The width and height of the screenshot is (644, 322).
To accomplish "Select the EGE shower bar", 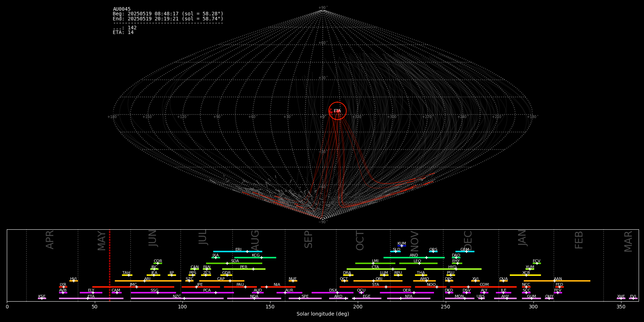I will [x=367, y=298].
